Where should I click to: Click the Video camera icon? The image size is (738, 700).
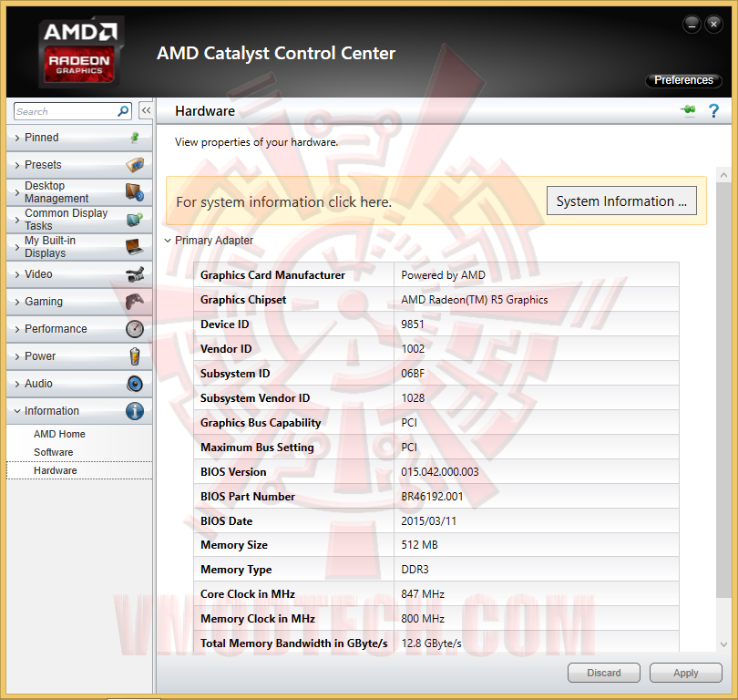135,274
